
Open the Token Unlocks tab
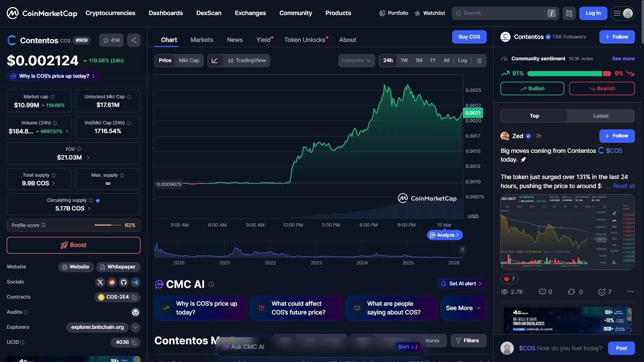(x=305, y=40)
